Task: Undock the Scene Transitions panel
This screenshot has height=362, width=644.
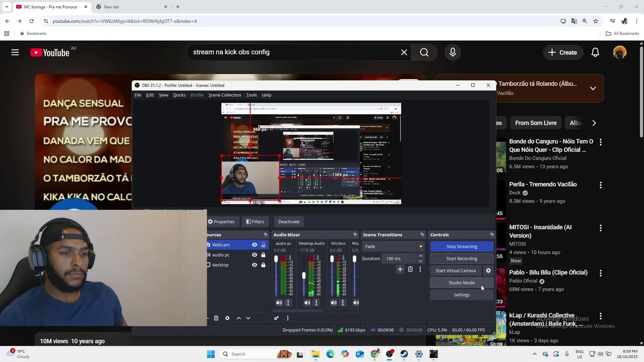Action: pos(422,235)
